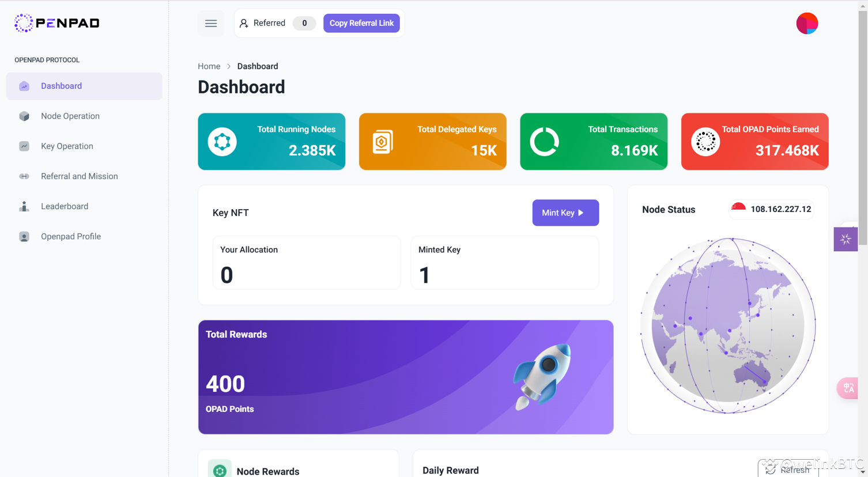This screenshot has width=868, height=477.
Task: Open the Home breadcrumb link
Action: pyautogui.click(x=209, y=66)
